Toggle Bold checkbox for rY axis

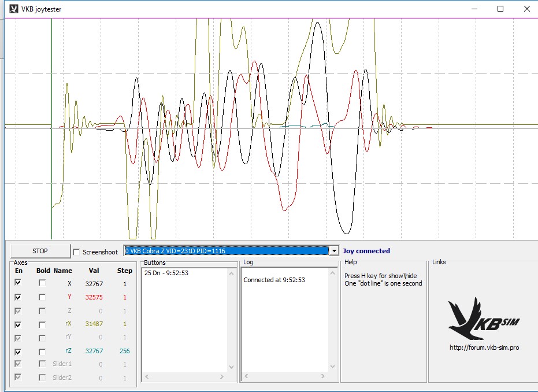(x=42, y=338)
